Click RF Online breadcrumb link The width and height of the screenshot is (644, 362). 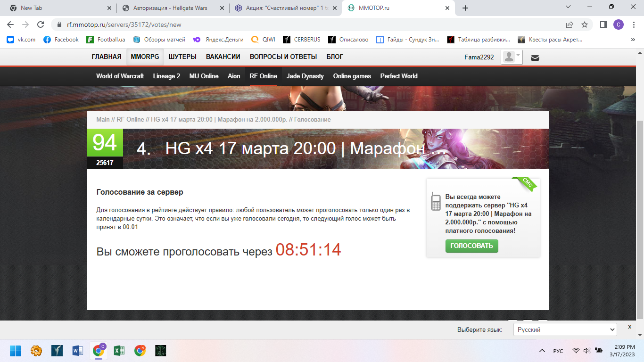(x=130, y=119)
